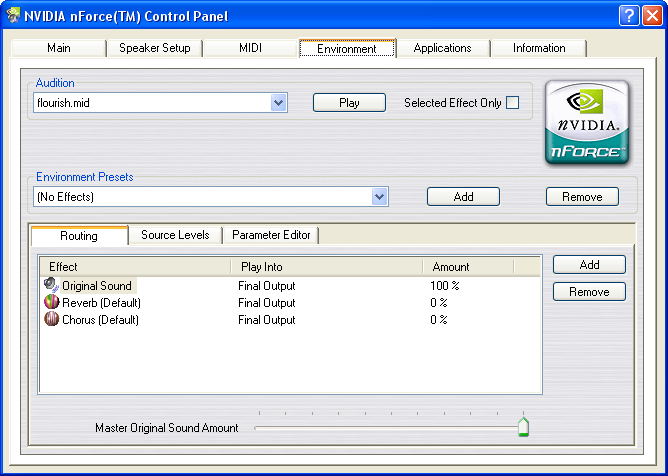Image resolution: width=668 pixels, height=476 pixels.
Task: Click the (No Effects) preset field
Action: pyautogui.click(x=211, y=197)
